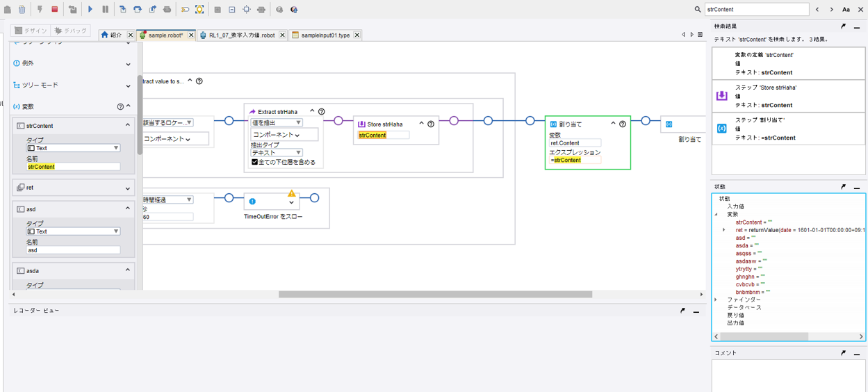Click the reset robot toolbar icon

click(72, 10)
